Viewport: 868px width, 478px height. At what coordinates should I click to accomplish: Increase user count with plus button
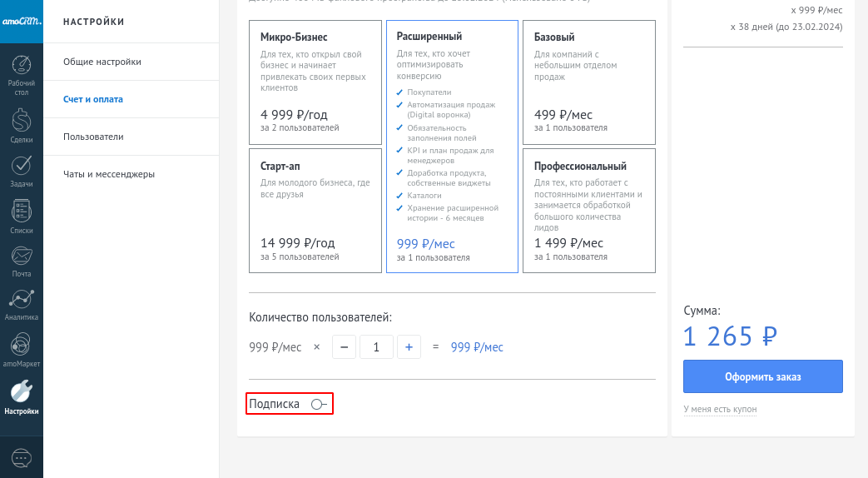[x=409, y=347]
